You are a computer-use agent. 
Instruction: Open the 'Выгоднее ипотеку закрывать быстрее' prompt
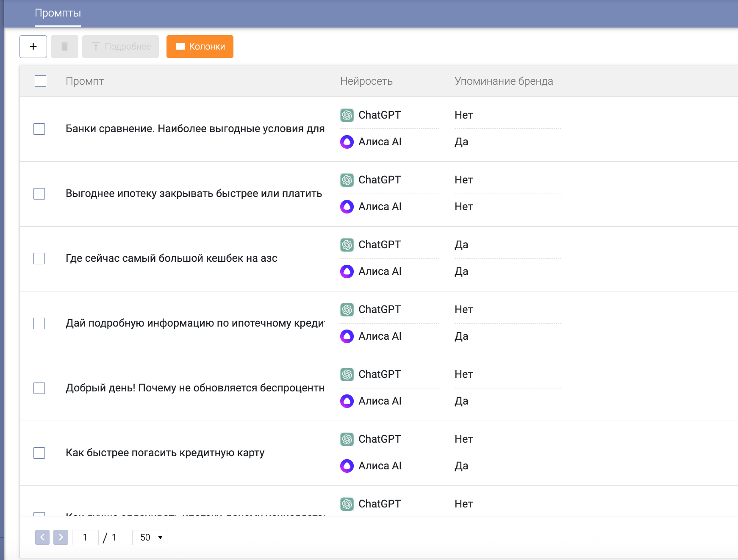194,194
